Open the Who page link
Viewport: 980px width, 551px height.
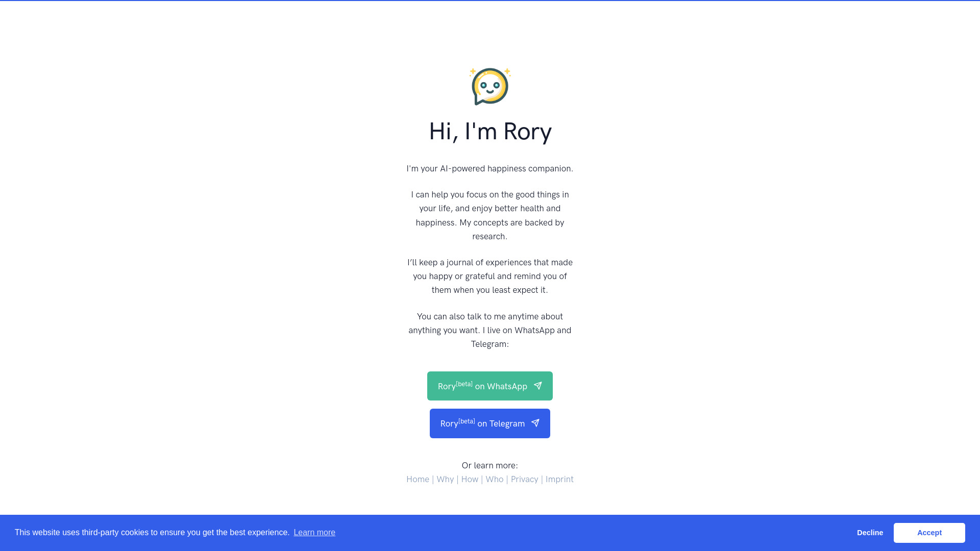coord(494,479)
